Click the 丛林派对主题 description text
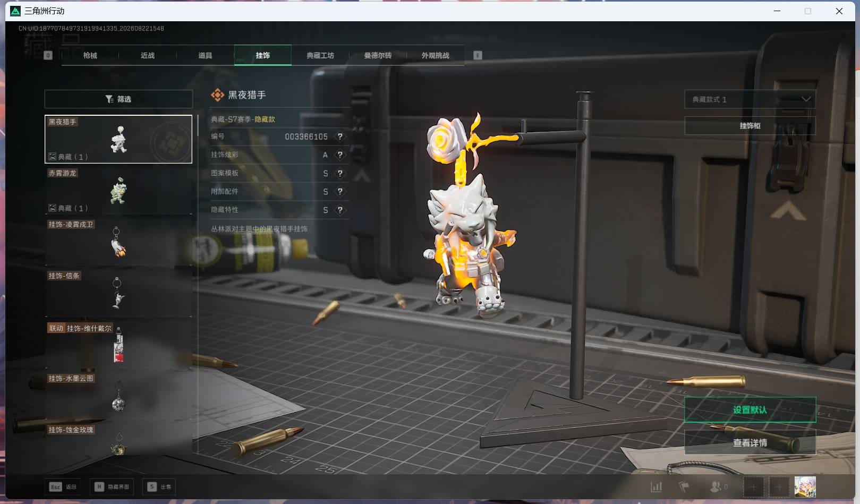This screenshot has height=504, width=860. click(259, 229)
